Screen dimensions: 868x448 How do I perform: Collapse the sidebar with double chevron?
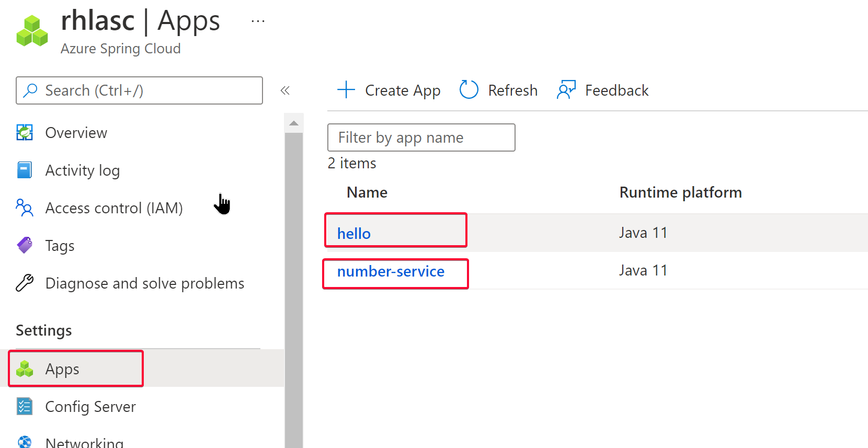(x=285, y=90)
